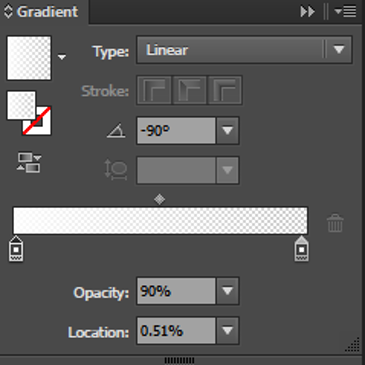Apply gradient along stroke option
365x365 pixels.
click(x=189, y=90)
